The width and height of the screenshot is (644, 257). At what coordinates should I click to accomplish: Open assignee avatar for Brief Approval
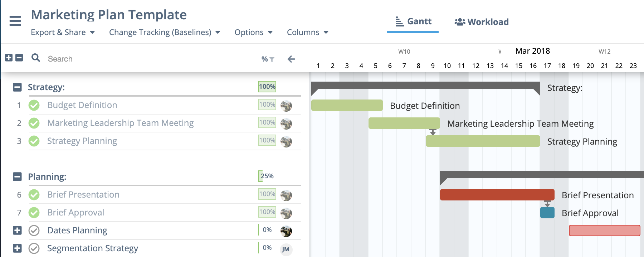coord(286,213)
